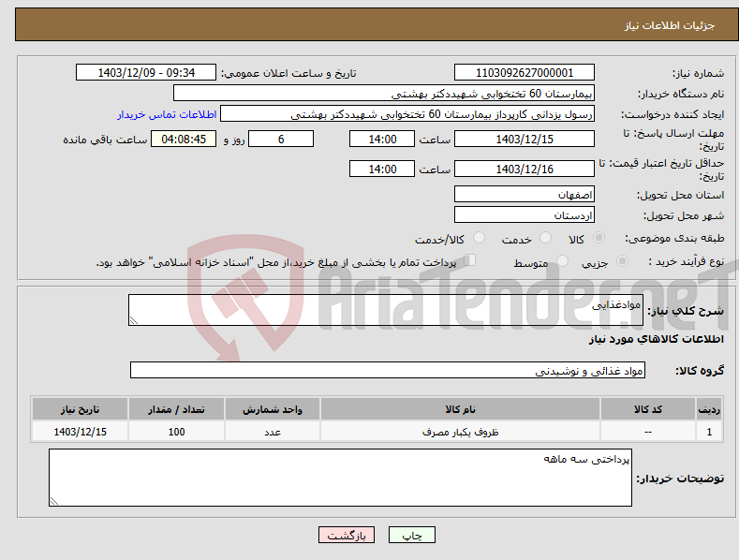Select the کالا/خدمت radio button
This screenshot has width=739, height=560.
(x=479, y=238)
